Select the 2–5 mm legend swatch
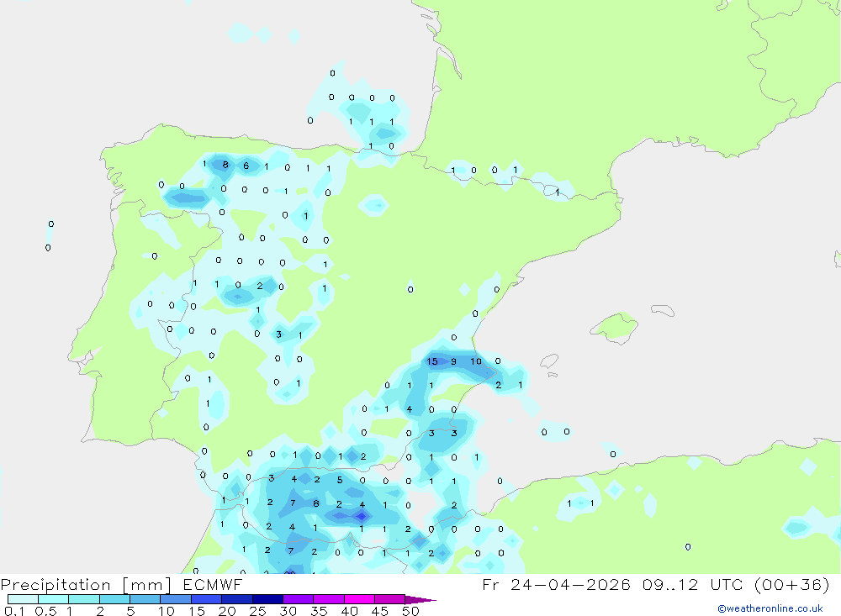This screenshot has width=841, height=616. coord(114,599)
